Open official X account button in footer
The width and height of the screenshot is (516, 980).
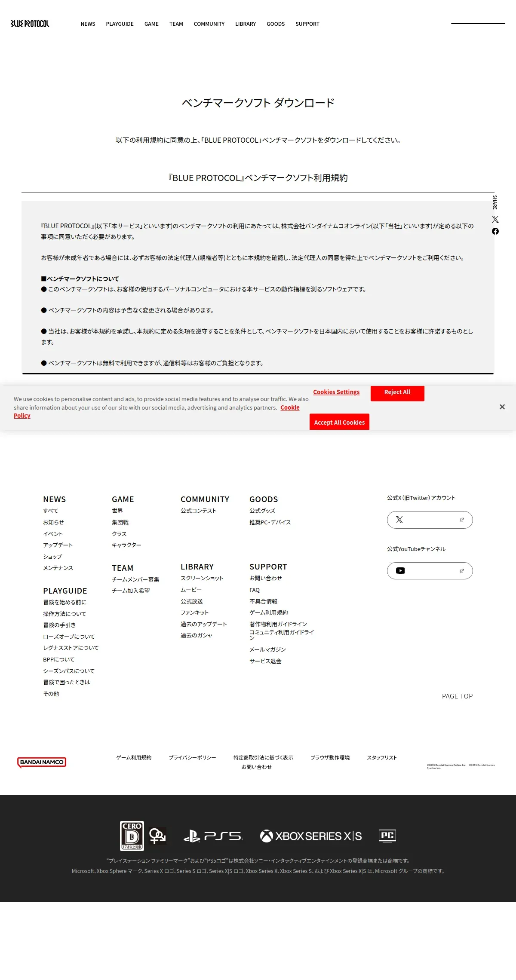(430, 520)
